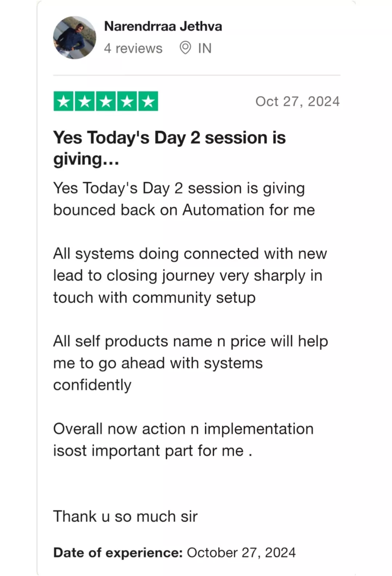
Task: Click the third green rating star
Action: (x=106, y=101)
